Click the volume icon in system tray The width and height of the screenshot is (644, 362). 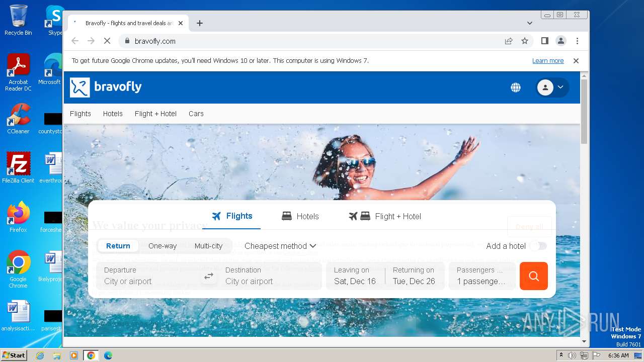pos(572,355)
